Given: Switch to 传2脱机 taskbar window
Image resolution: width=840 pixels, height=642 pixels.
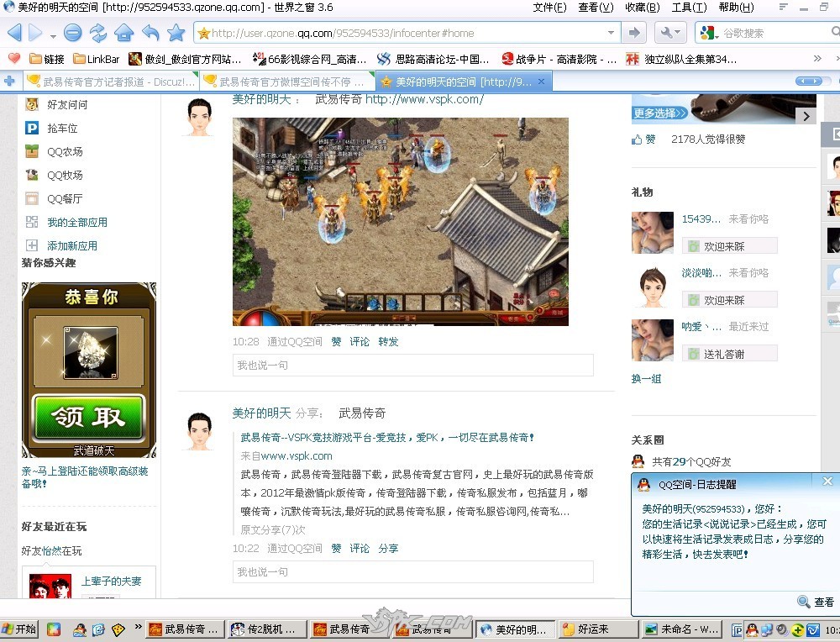Looking at the screenshot, I should point(267,629).
